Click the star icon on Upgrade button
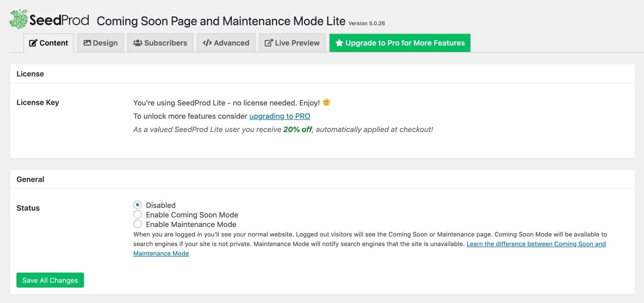 339,42
